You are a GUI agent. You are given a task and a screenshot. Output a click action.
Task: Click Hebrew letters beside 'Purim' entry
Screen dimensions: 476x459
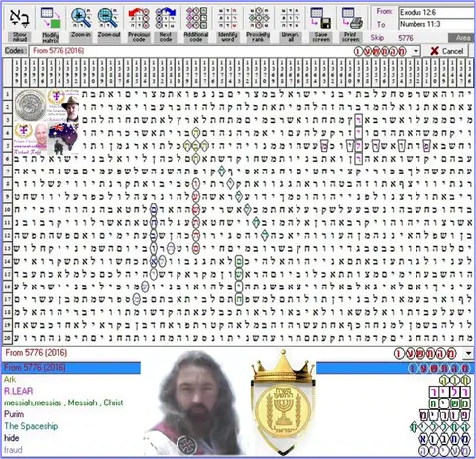coord(445,415)
